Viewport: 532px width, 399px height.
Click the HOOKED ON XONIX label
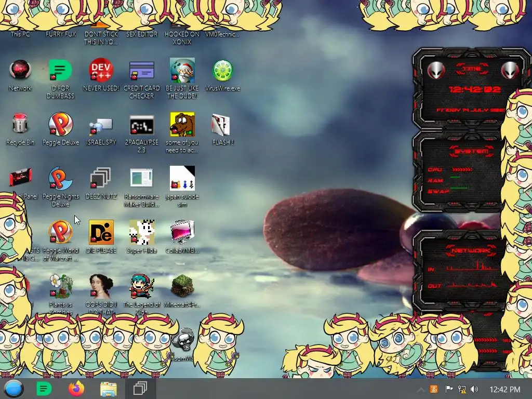(x=182, y=38)
